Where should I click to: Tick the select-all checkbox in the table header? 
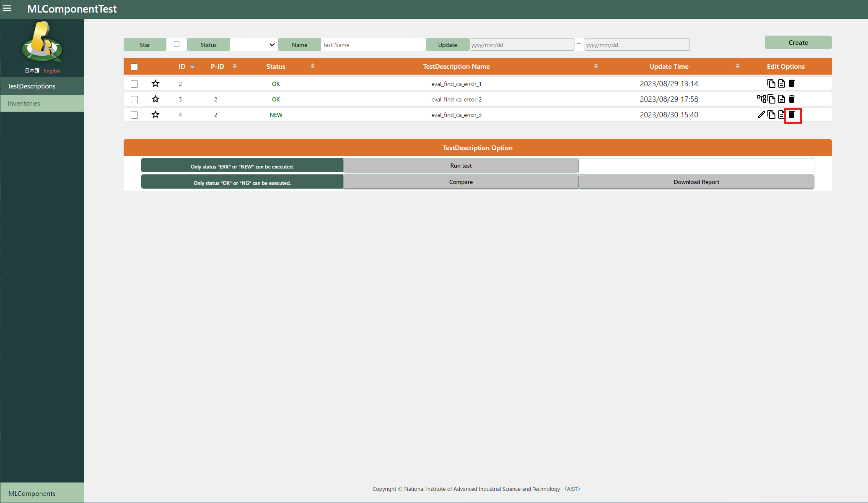click(134, 67)
